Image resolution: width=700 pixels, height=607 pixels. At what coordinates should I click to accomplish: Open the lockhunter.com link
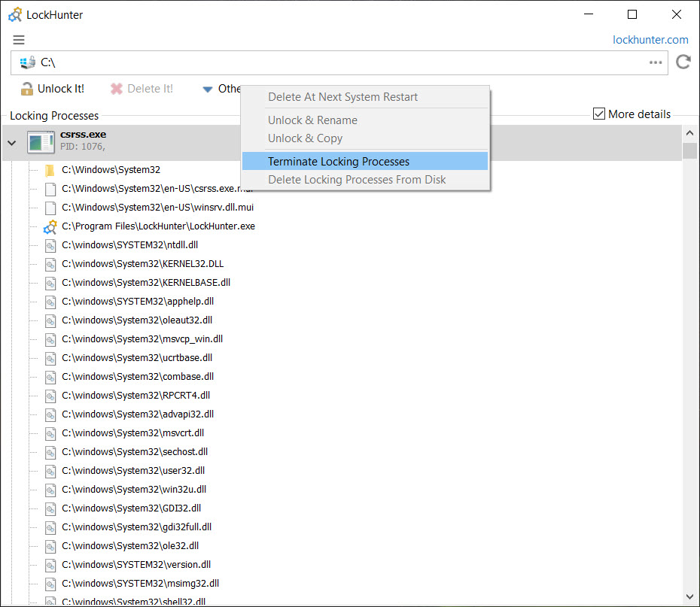(x=650, y=40)
